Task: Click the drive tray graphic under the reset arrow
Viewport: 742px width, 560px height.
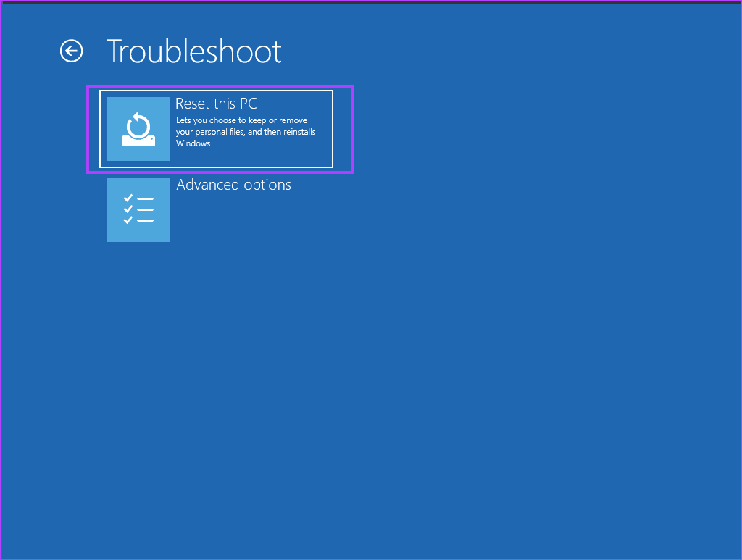Action: coord(138,141)
